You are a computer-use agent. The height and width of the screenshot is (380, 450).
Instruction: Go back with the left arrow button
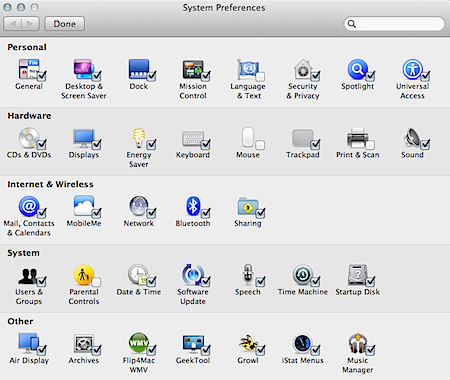[x=13, y=24]
